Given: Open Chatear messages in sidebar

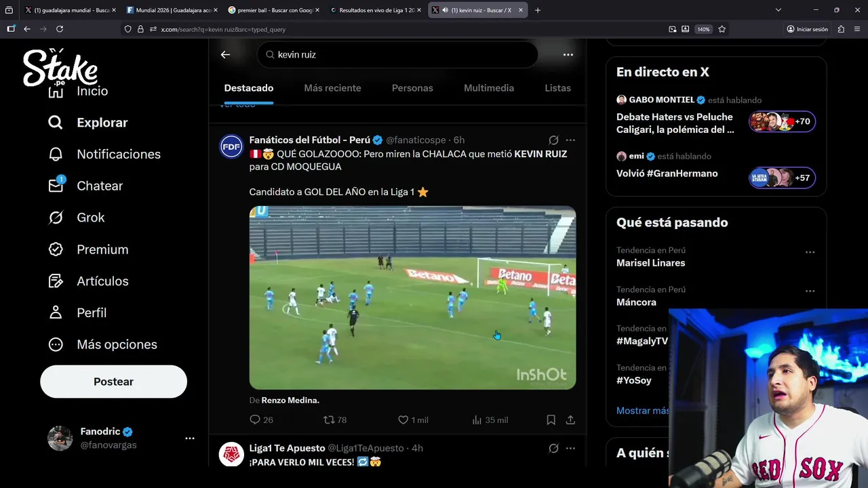Looking at the screenshot, I should [85, 186].
